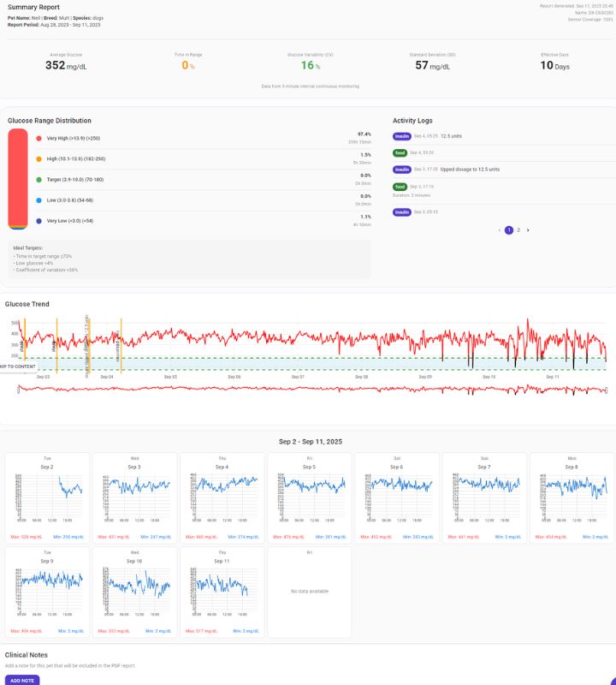
Task: Click next page arrow in Activity Logs
Action: pyautogui.click(x=529, y=230)
